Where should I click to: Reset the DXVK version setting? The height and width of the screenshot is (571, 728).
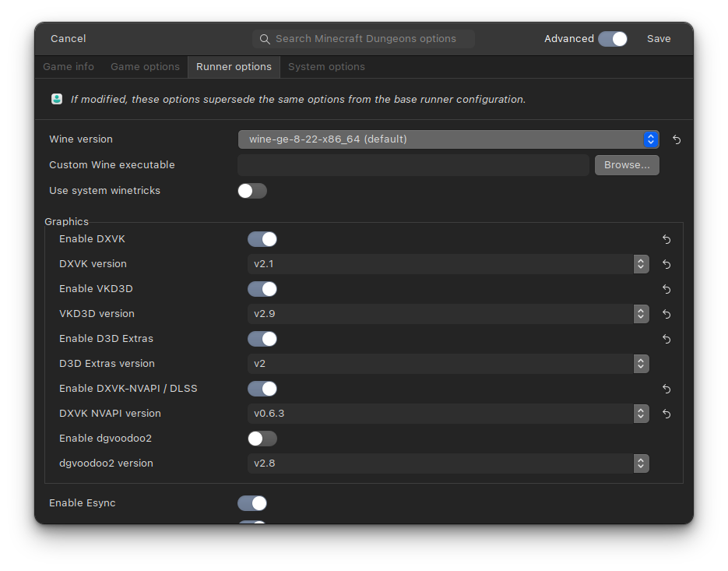[666, 264]
